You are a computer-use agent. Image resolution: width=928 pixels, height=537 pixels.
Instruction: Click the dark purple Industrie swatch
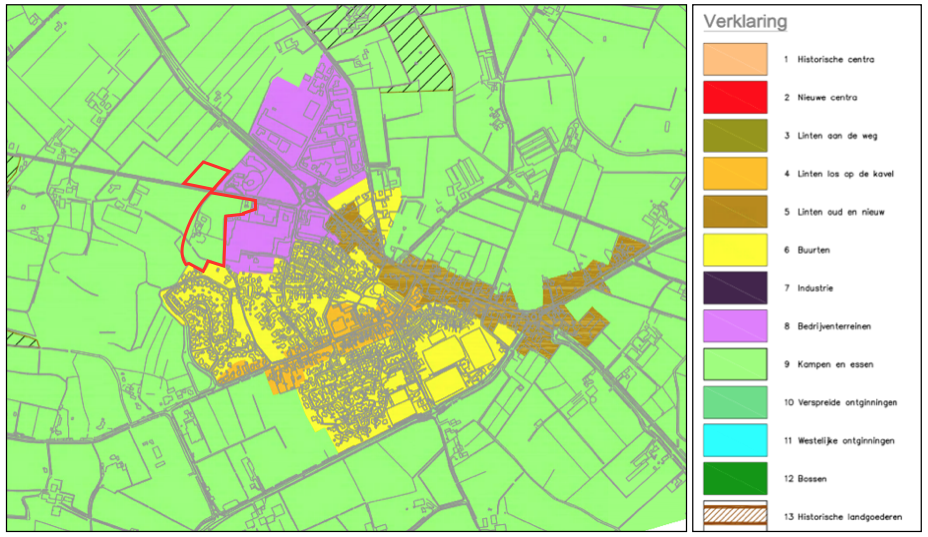(735, 288)
